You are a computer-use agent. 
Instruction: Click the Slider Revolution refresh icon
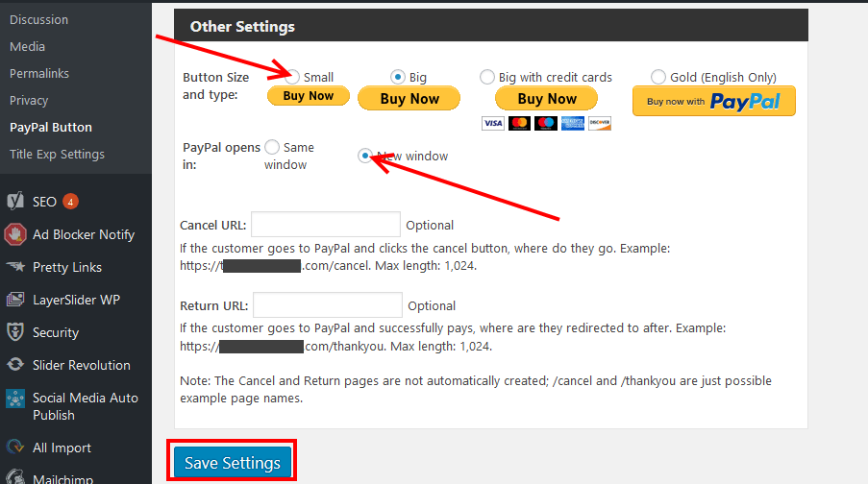pyautogui.click(x=15, y=365)
